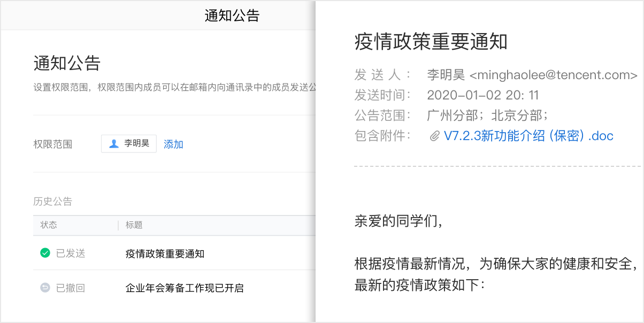Click the announcement scope 广州分部;北京分部
This screenshot has height=323, width=644.
pos(487,116)
